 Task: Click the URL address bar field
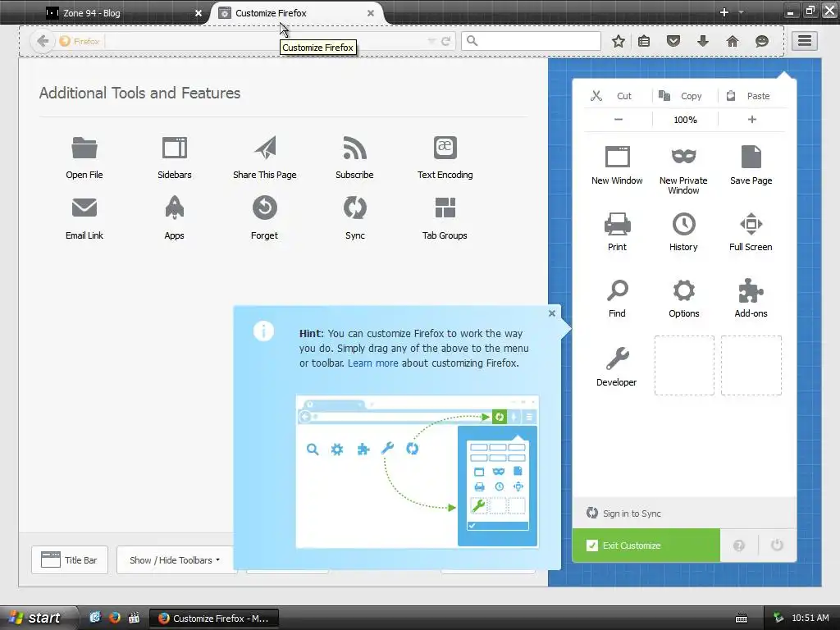[268, 41]
